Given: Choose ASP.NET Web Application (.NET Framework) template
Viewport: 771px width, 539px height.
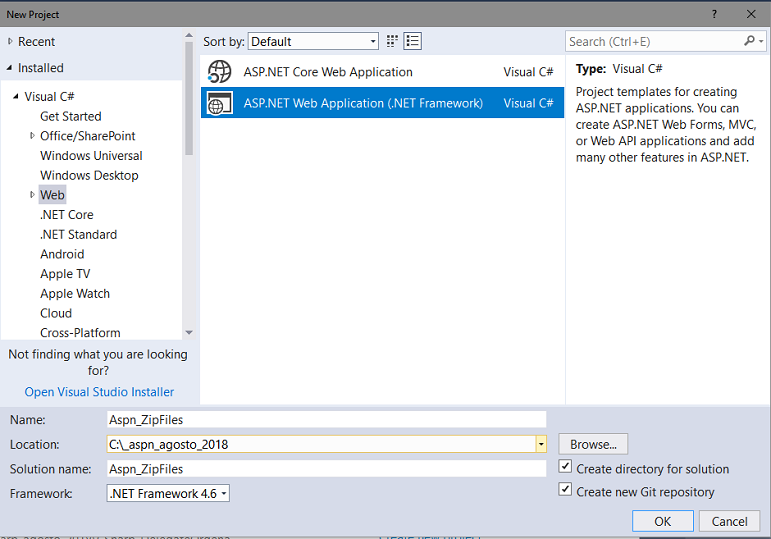Looking at the screenshot, I should point(382,103).
